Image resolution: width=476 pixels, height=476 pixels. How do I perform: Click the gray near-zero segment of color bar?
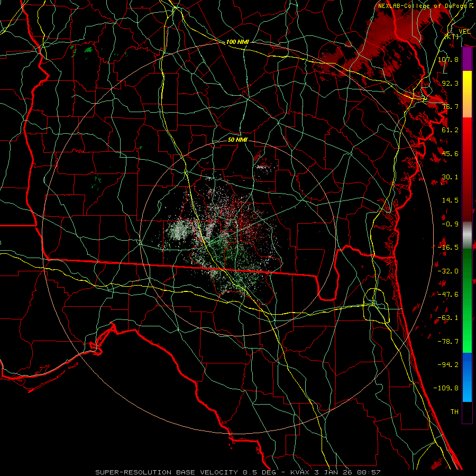[x=467, y=235]
